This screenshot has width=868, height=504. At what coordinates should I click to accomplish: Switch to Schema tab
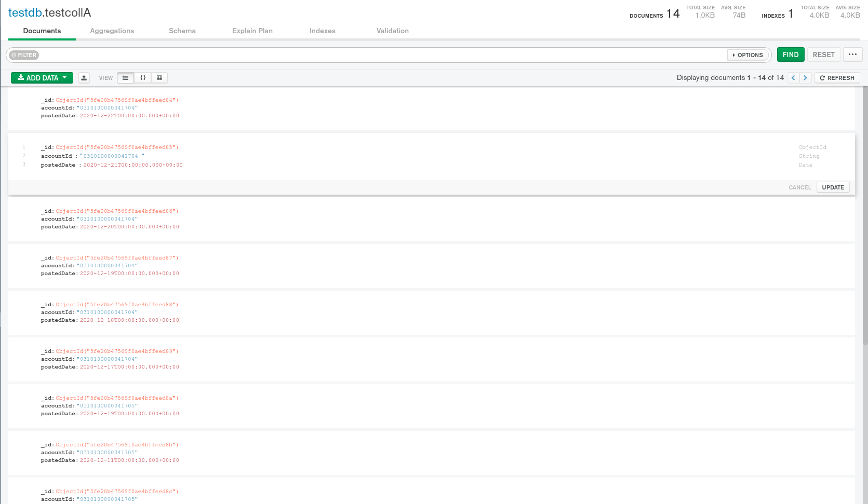182,31
